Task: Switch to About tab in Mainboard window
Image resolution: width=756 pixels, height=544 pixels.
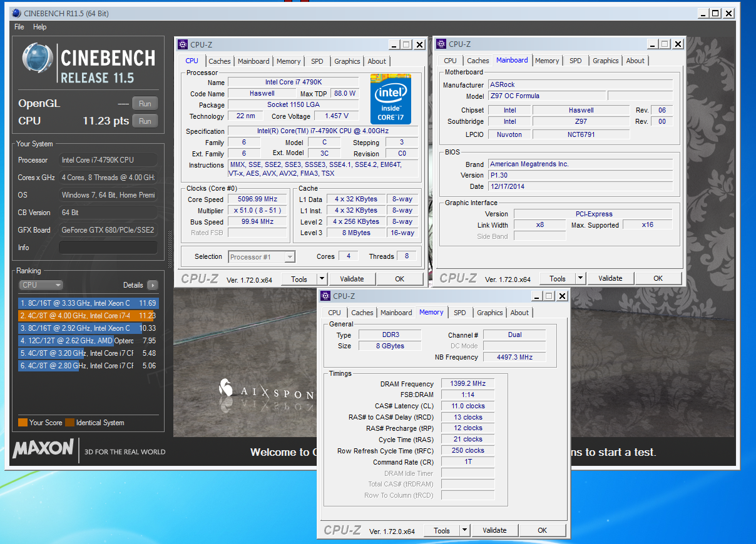Action: pyautogui.click(x=635, y=61)
